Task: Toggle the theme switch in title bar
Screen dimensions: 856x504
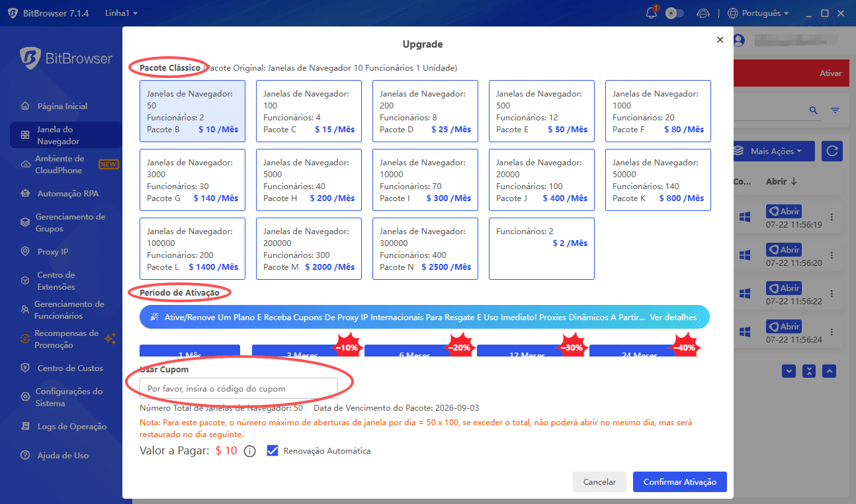Action: click(675, 13)
